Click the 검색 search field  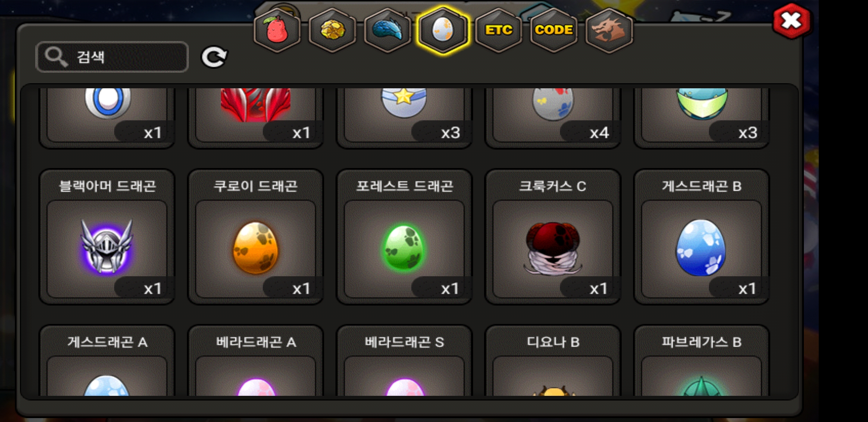click(112, 57)
